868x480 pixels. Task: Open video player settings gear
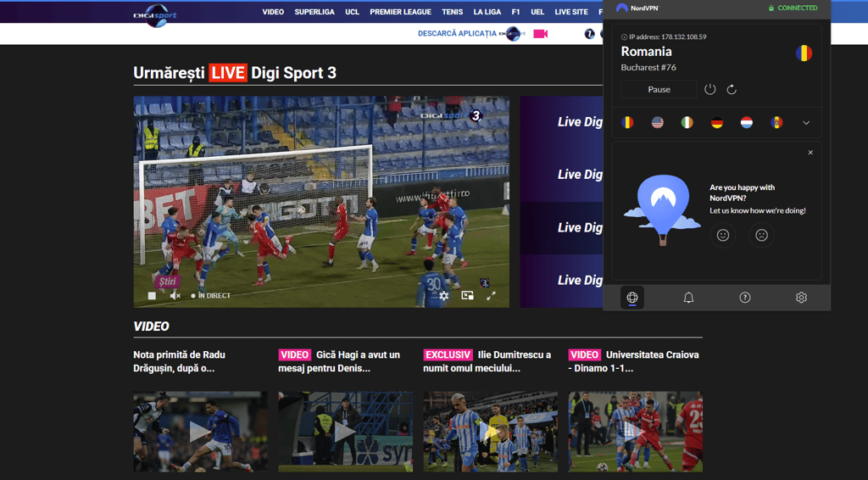444,296
